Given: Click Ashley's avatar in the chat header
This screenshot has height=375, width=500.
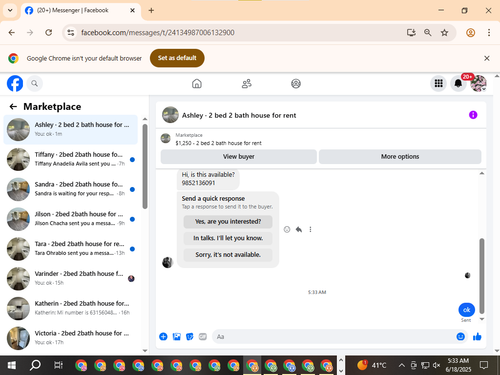Looking at the screenshot, I should point(170,115).
